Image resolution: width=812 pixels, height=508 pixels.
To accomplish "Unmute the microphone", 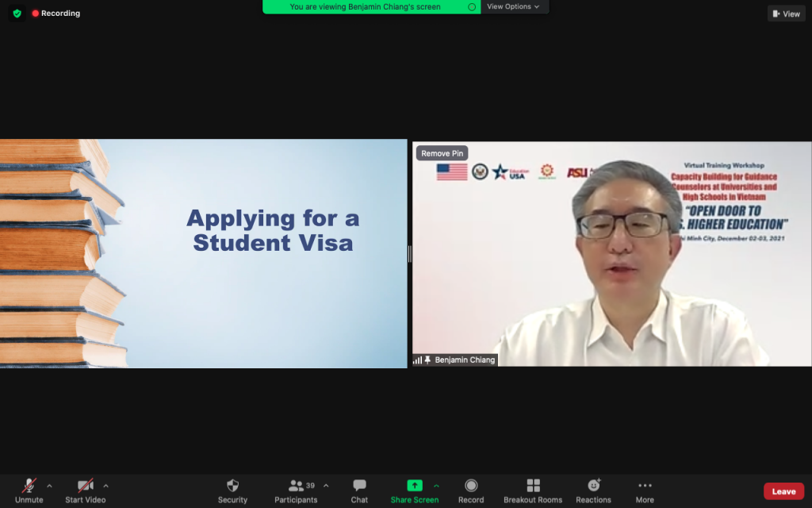I will pyautogui.click(x=29, y=491).
